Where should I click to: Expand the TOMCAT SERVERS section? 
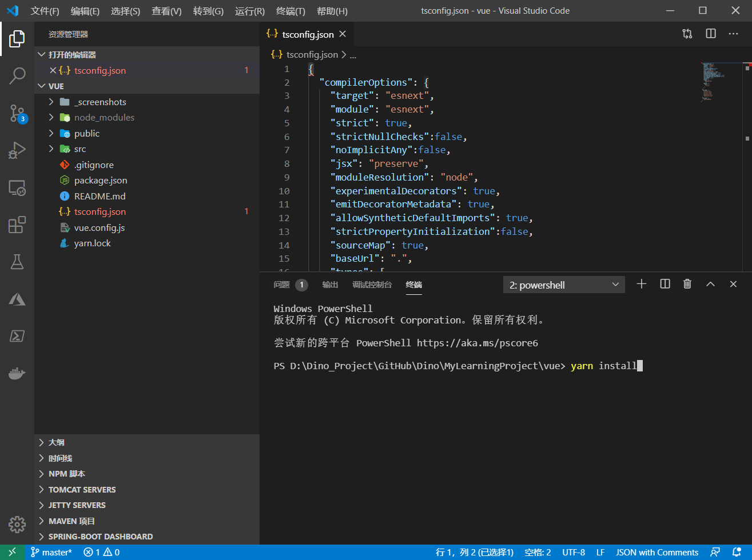click(x=147, y=490)
